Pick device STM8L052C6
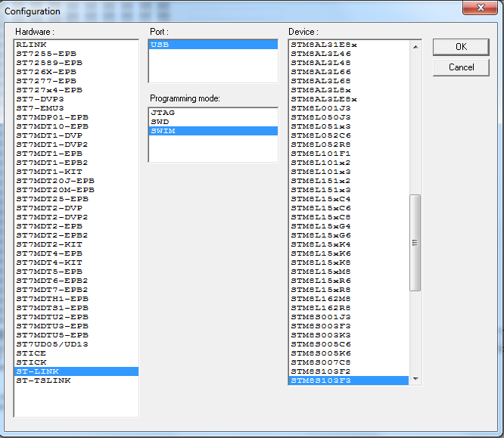The width and height of the screenshot is (504, 438). (349, 135)
